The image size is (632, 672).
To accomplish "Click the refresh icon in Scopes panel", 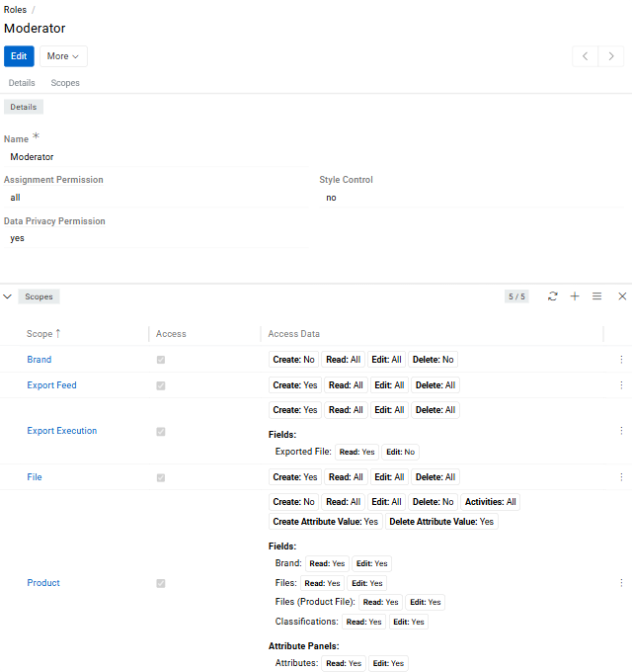I will [552, 296].
